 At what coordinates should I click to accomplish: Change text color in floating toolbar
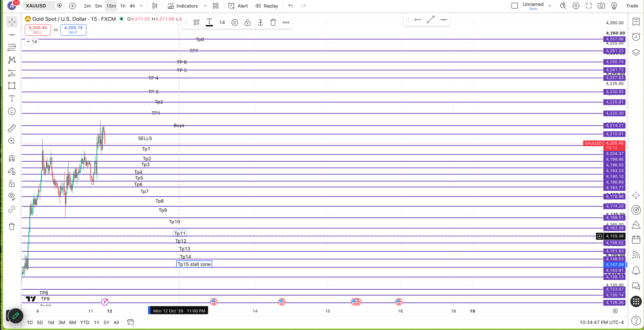click(x=209, y=23)
